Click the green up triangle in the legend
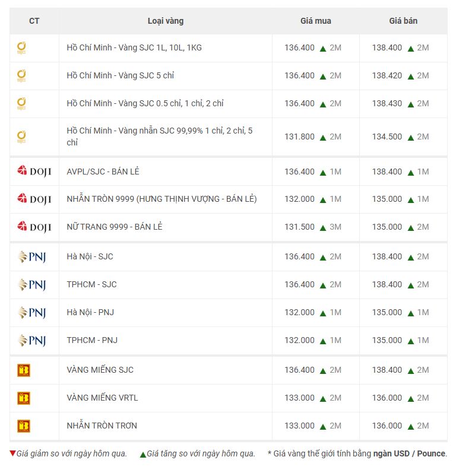Image resolution: width=456 pixels, height=476 pixels. click(x=142, y=454)
